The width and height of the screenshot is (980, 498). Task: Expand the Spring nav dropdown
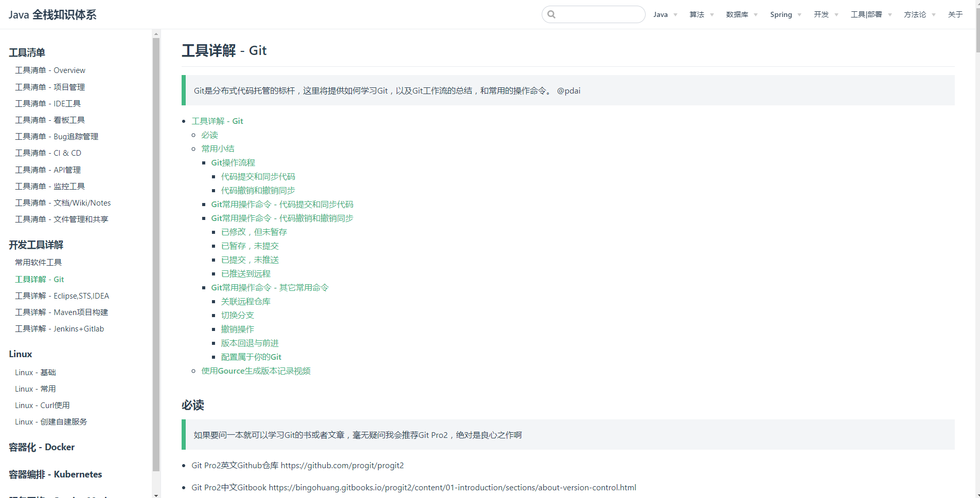pos(786,14)
